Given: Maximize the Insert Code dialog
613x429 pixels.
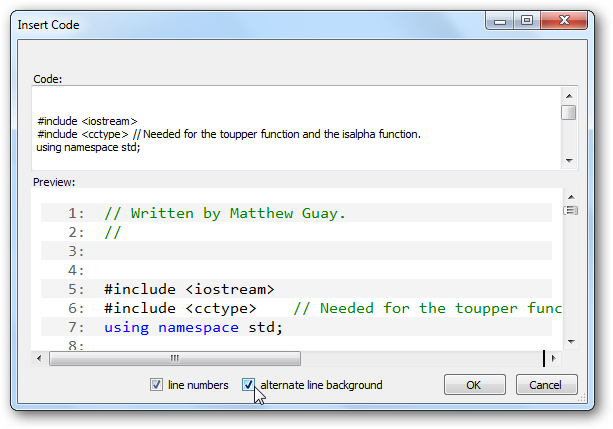Looking at the screenshot, I should pyautogui.click(x=527, y=21).
